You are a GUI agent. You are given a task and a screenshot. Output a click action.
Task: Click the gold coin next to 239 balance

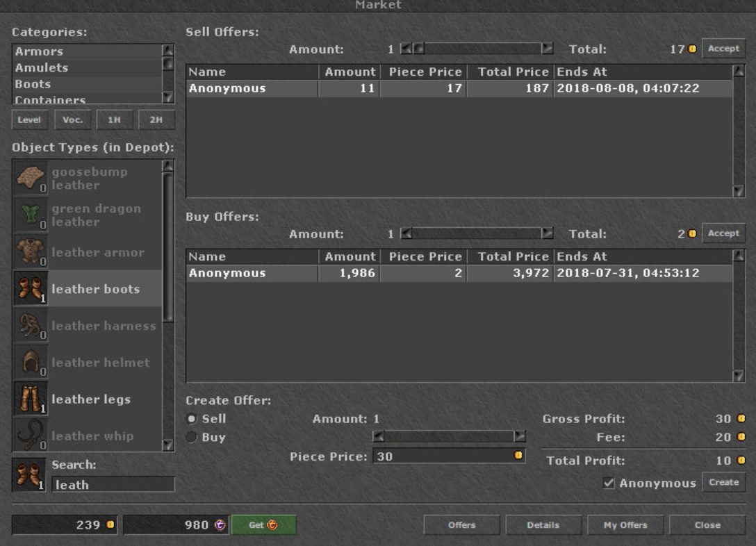click(x=110, y=524)
